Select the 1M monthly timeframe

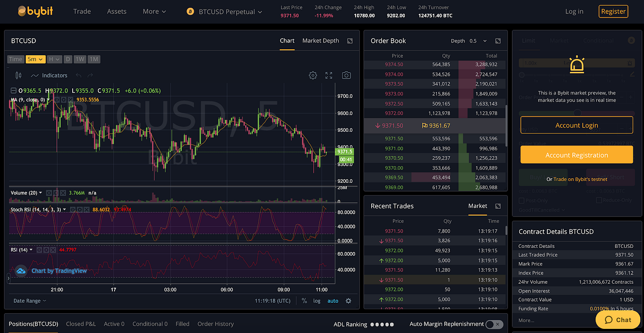coord(94,59)
